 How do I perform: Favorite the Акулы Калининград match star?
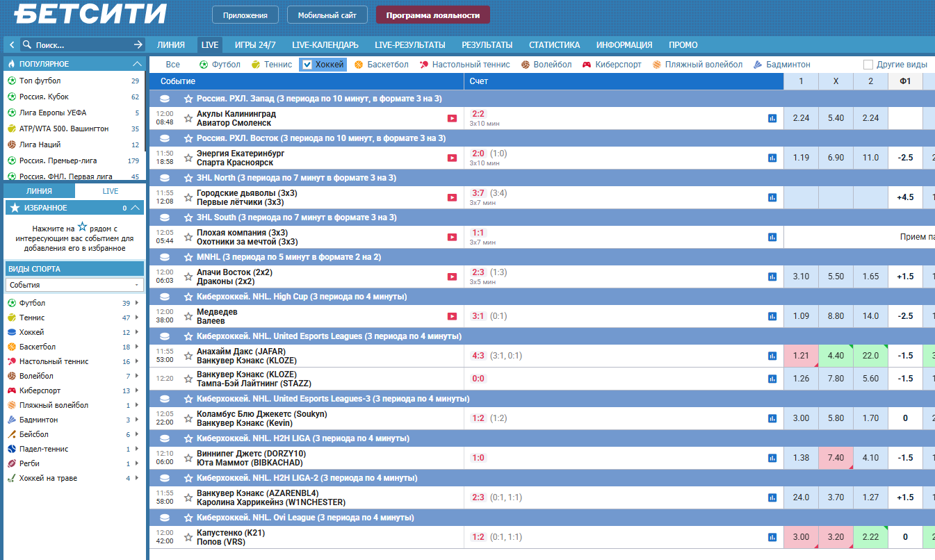click(188, 118)
